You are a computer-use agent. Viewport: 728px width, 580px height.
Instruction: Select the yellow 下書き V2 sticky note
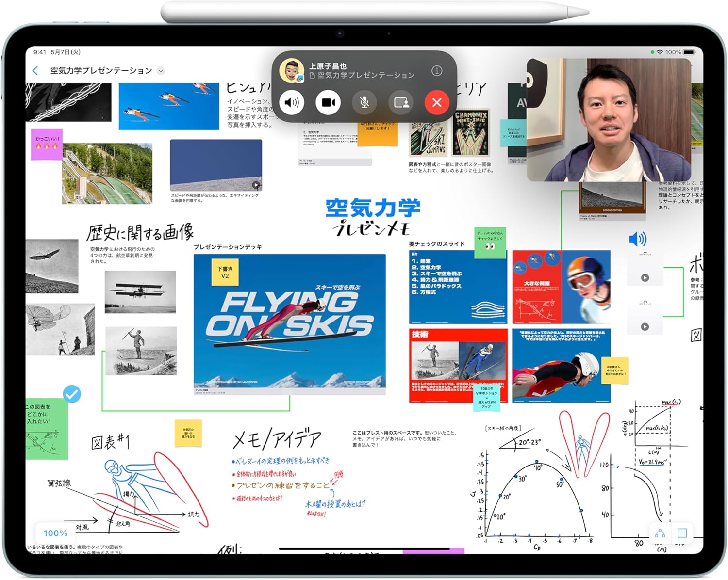[x=225, y=273]
